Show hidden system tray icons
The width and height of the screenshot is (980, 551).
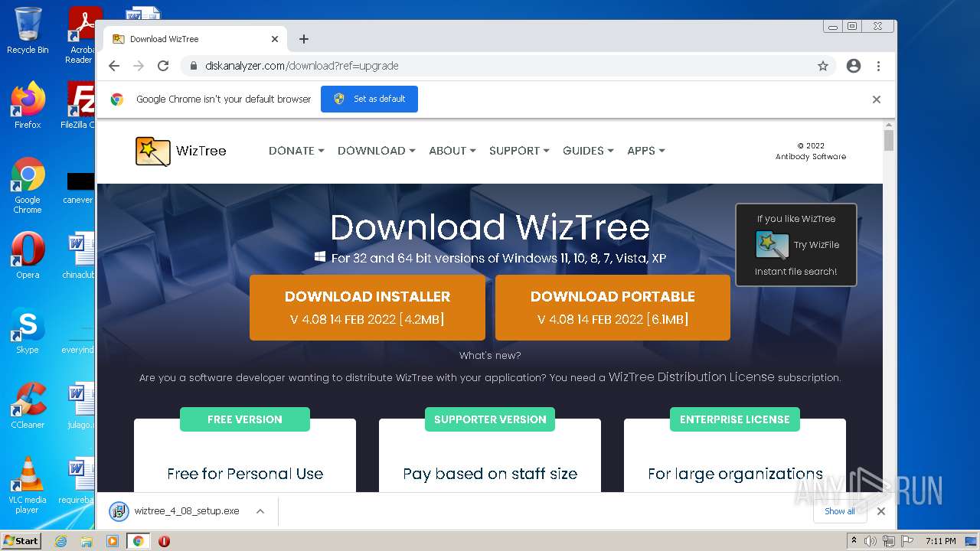854,541
